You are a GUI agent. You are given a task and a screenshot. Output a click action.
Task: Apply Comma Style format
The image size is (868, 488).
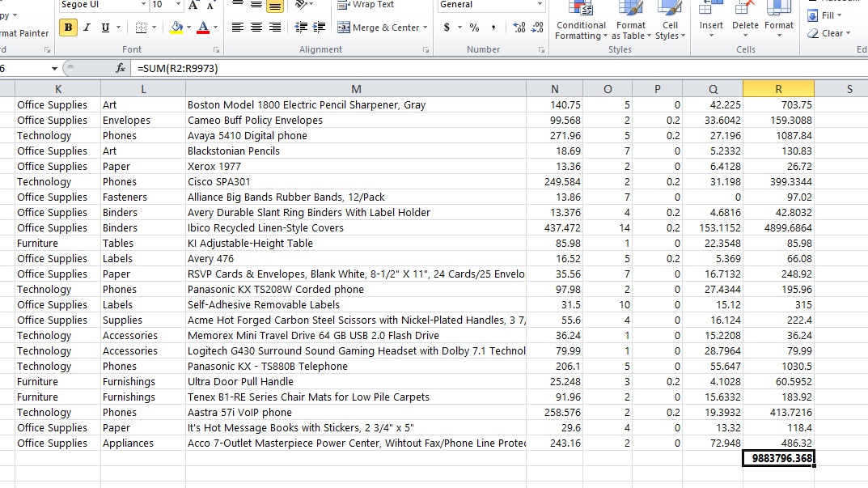coord(493,28)
